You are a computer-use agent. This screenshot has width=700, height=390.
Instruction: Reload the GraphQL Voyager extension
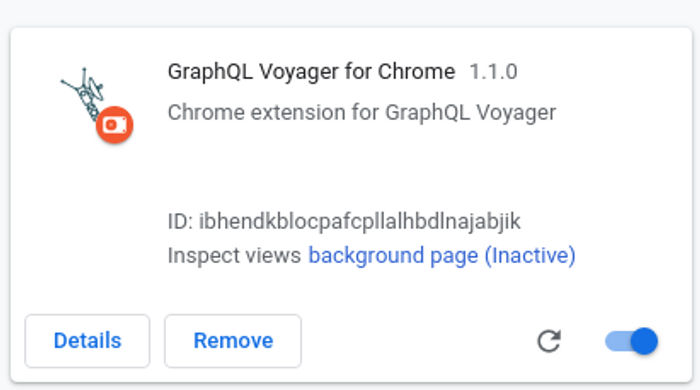549,341
